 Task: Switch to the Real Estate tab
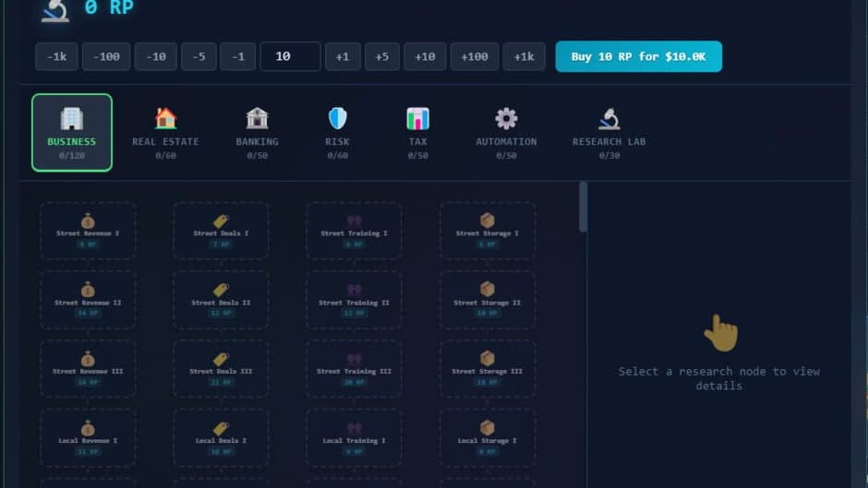coord(165,133)
